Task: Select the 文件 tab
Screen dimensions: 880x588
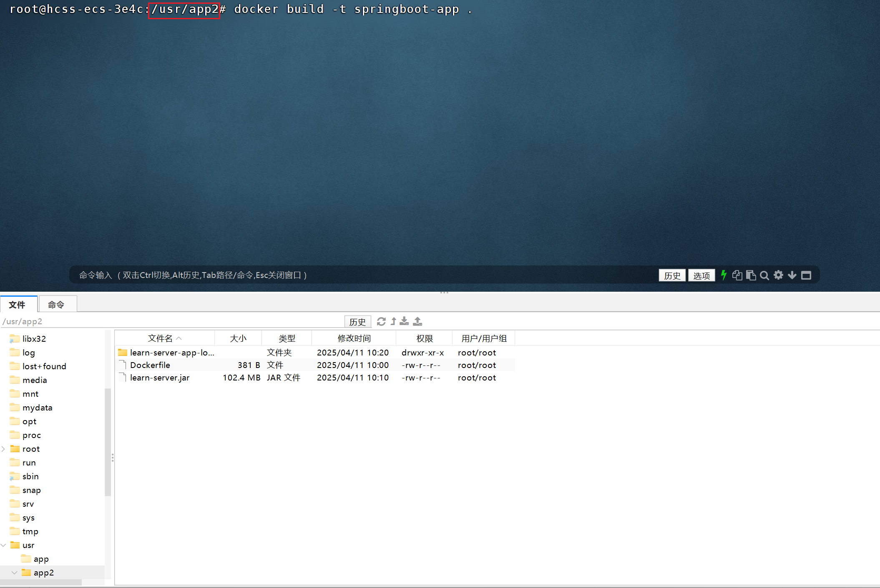Action: [x=17, y=305]
